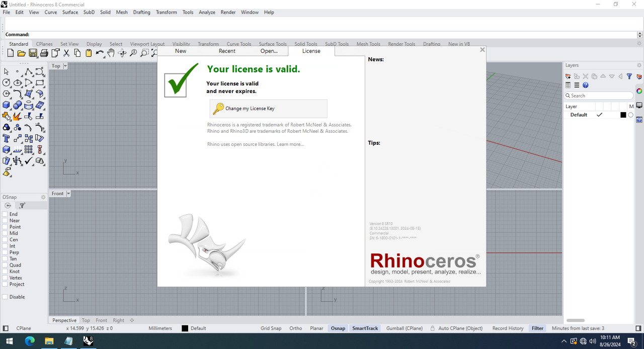Enable the End object snap
This screenshot has height=349, width=644.
[x=5, y=214]
